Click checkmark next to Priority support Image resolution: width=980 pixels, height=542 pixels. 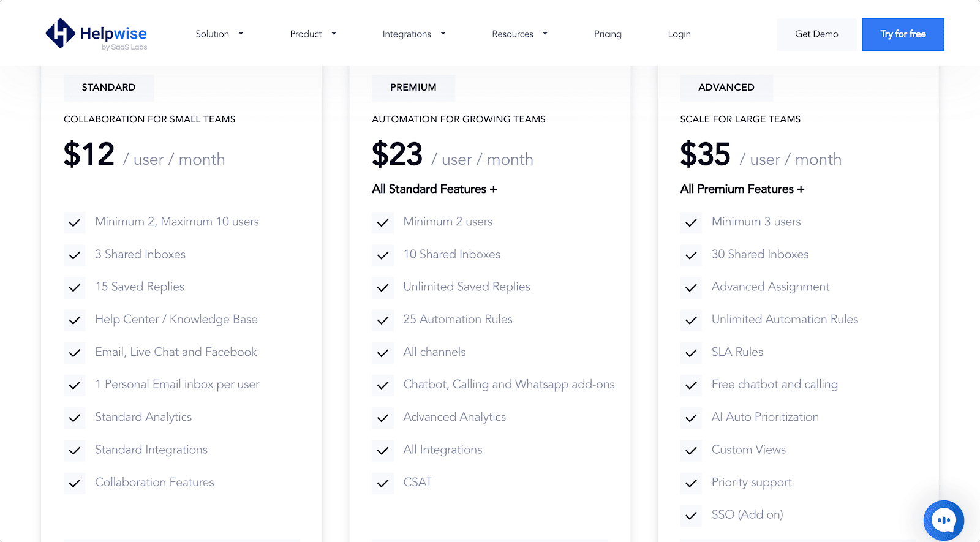tap(691, 483)
